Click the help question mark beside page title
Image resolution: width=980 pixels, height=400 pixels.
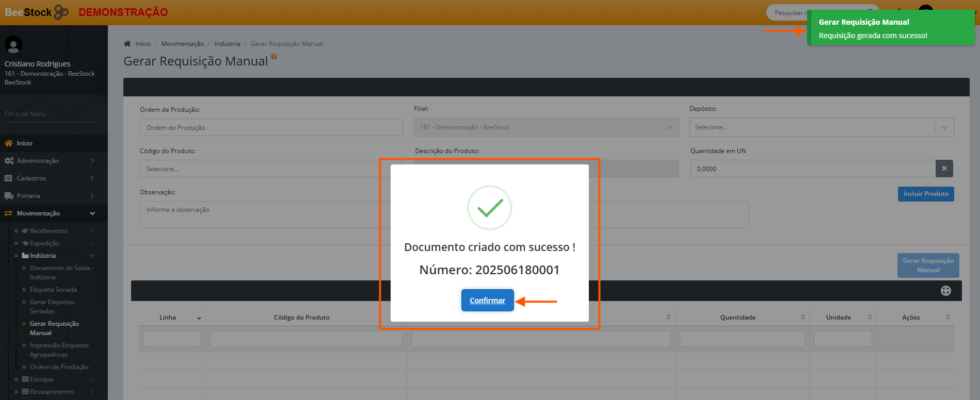[x=274, y=57]
